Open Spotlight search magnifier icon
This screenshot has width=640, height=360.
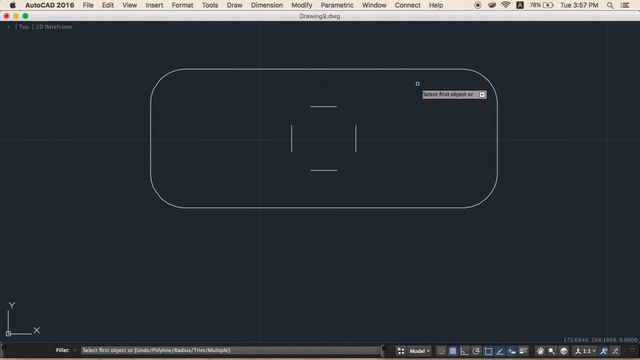pyautogui.click(x=610, y=5)
